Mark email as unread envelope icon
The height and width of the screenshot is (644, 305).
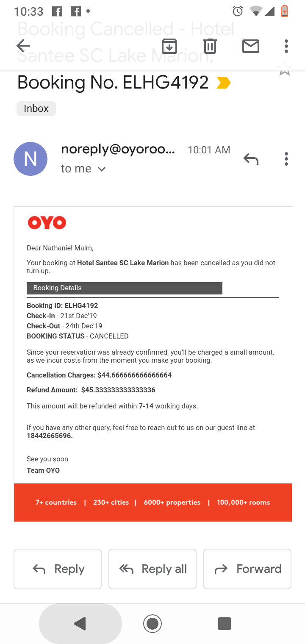tap(250, 46)
